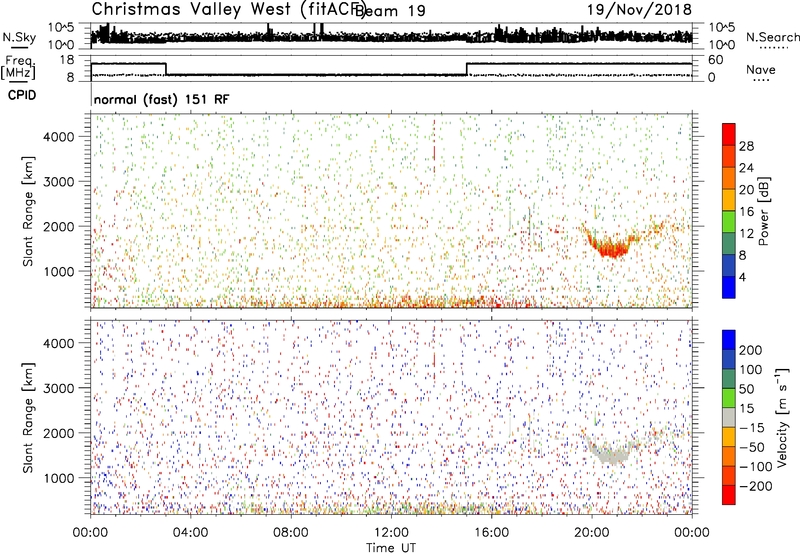Click the '16:00' time tick label
Screen dimensions: 800x554
coord(491,533)
